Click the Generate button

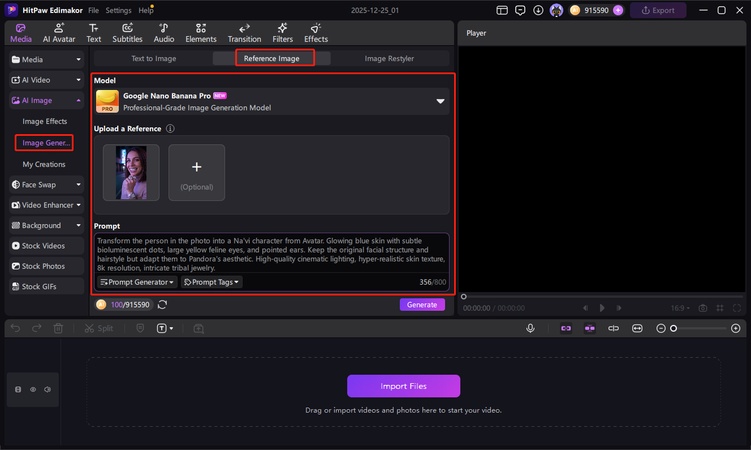422,304
